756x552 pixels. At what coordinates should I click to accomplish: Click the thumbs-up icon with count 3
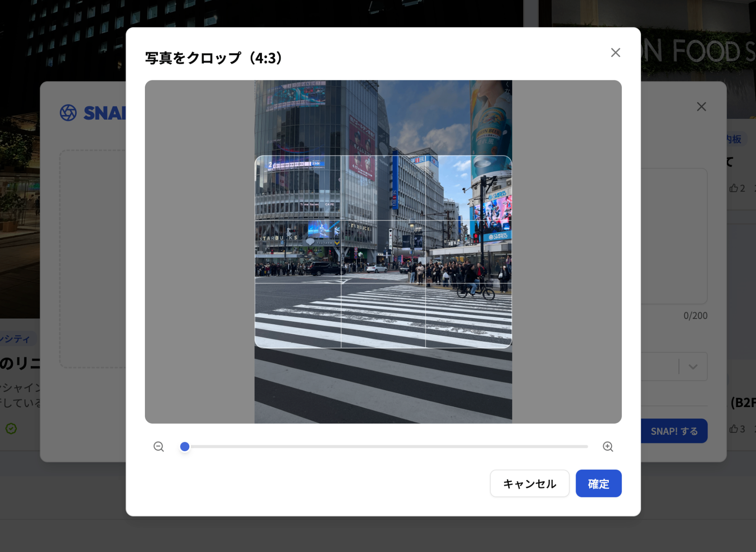point(734,429)
